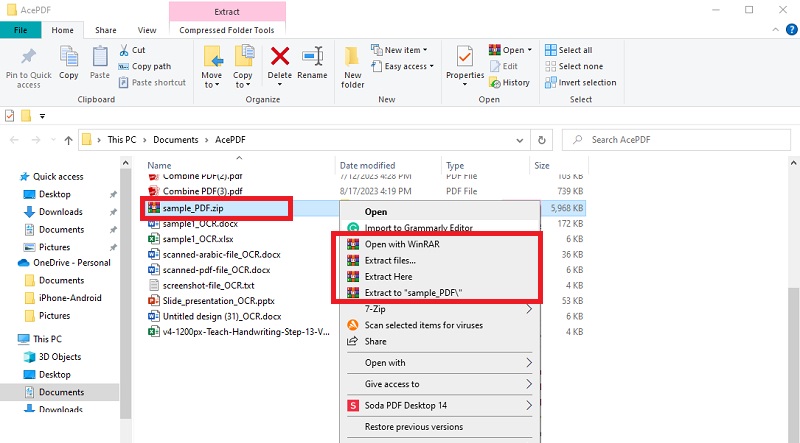Sort by the Type column
800x443 pixels.
click(x=455, y=165)
